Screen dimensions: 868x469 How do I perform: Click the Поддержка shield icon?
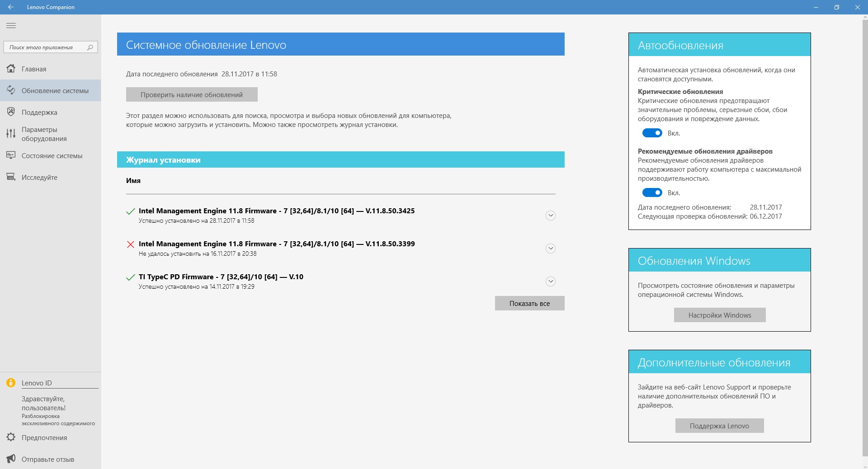pos(11,112)
